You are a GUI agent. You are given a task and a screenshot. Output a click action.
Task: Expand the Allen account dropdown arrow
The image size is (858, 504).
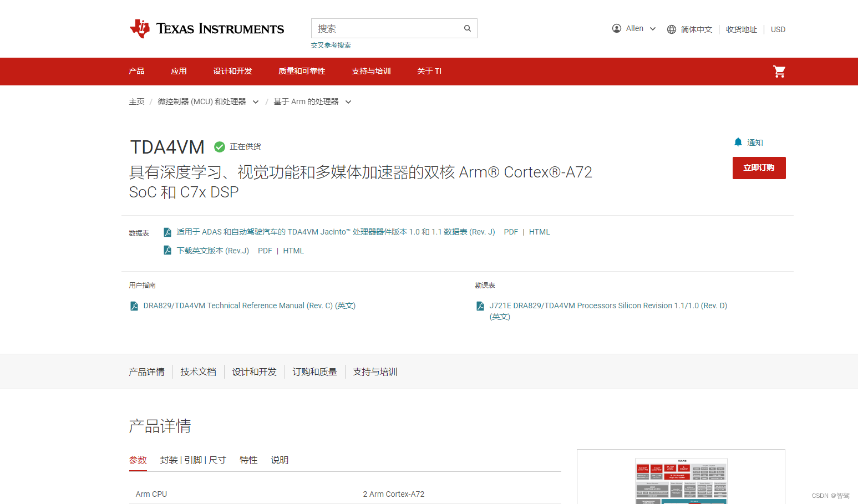(x=653, y=29)
